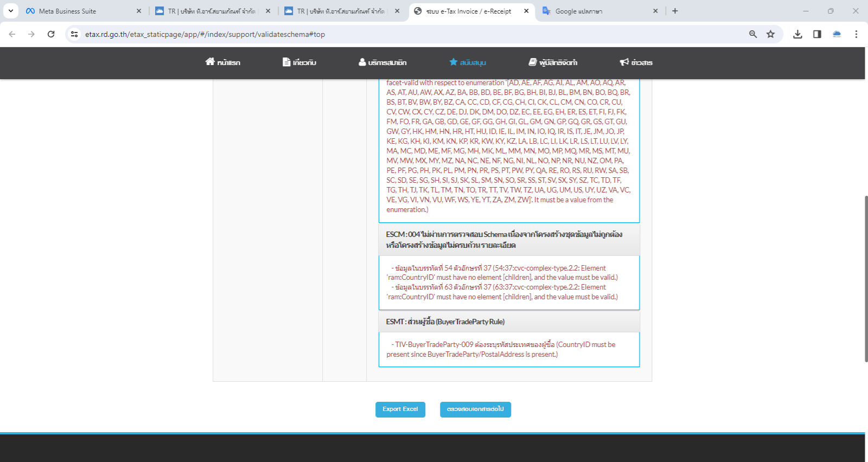Click the home icon in site navigation
Image resolution: width=868 pixels, height=462 pixels.
pyautogui.click(x=210, y=62)
